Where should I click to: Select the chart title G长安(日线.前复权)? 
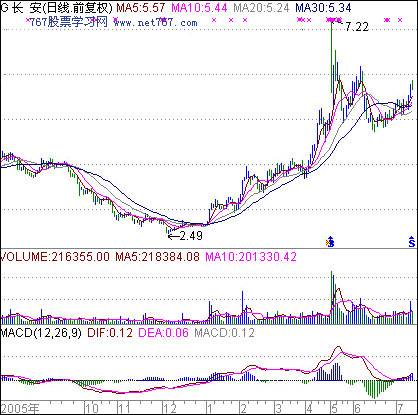56,8
